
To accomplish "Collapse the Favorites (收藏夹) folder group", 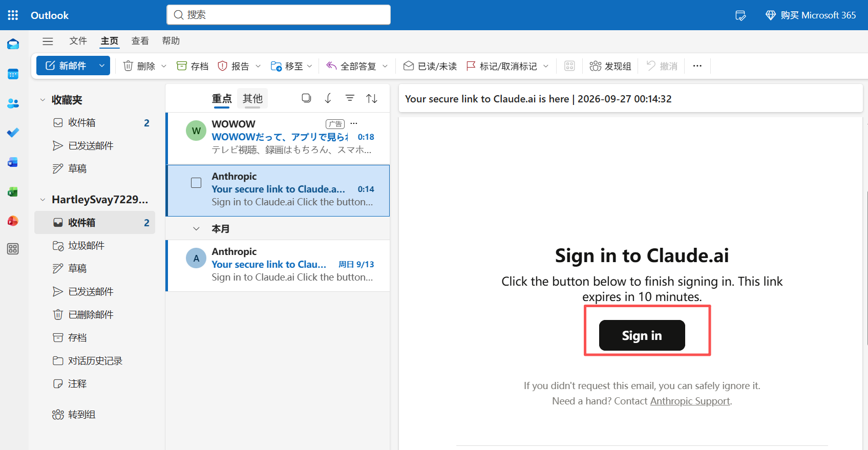I will pyautogui.click(x=43, y=100).
